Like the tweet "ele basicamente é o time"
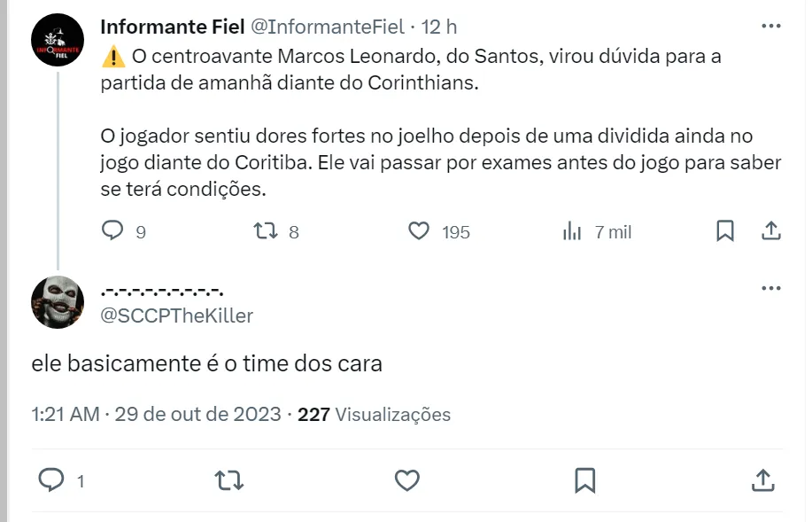 406,480
